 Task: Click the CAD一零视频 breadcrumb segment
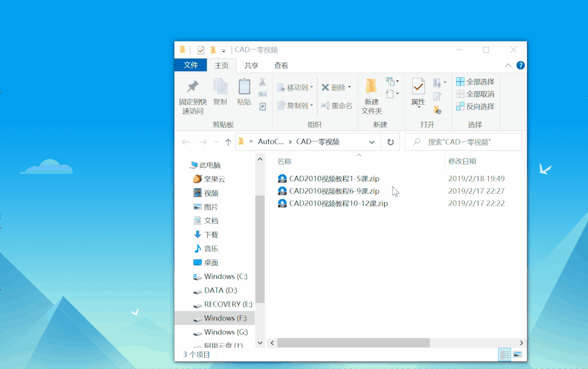[x=318, y=142]
